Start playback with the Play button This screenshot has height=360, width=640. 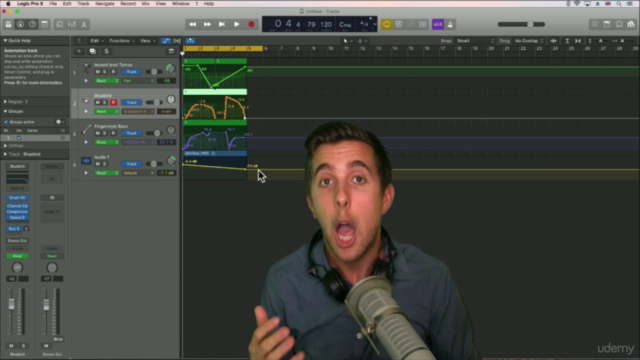[236, 24]
